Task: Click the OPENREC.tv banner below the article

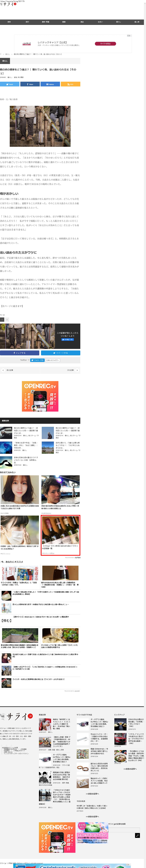Action: 40,396
